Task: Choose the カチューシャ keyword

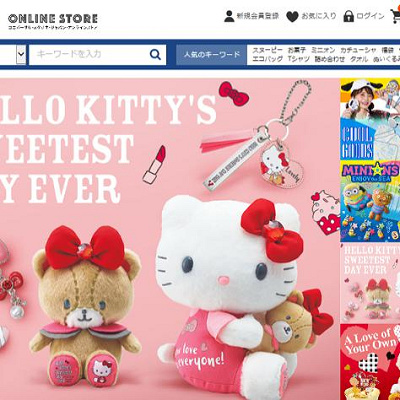Action: (x=358, y=50)
